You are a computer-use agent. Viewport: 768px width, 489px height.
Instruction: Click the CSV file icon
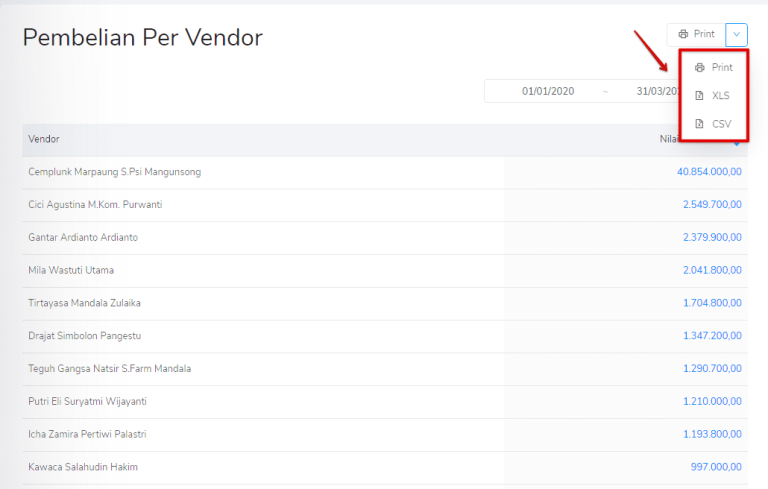click(700, 123)
